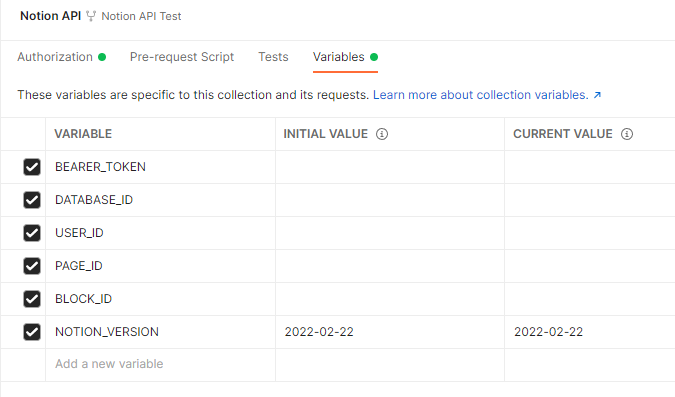
Task: Select the Variables tab
Action: click(x=345, y=57)
